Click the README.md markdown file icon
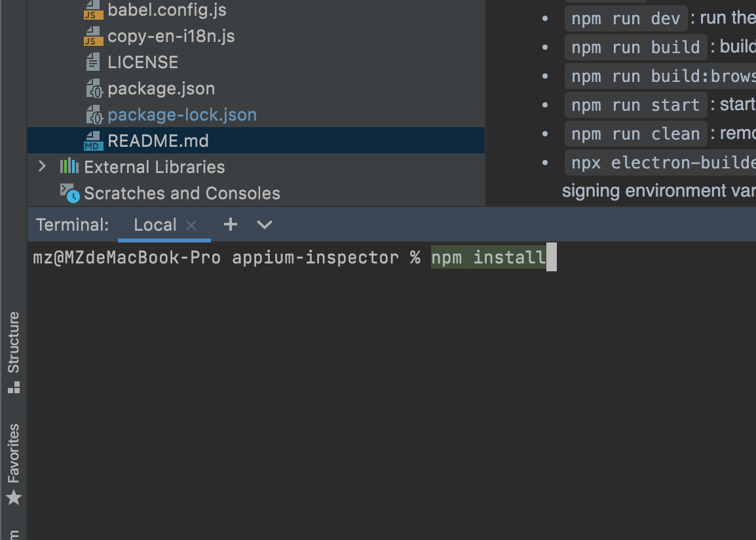 (93, 141)
